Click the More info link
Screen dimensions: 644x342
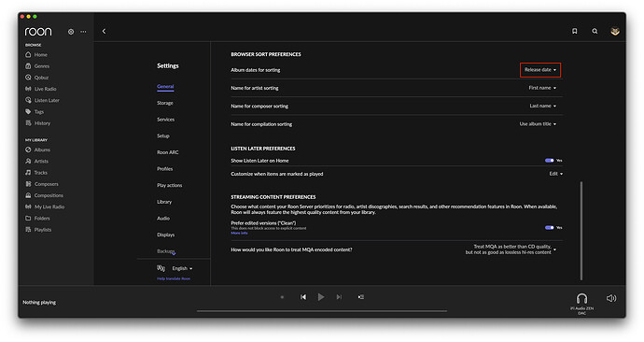[x=239, y=233]
